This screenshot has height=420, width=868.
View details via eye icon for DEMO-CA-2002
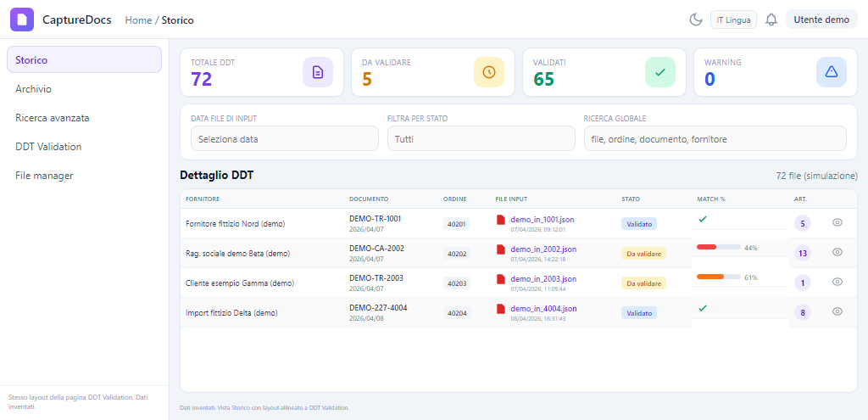click(x=837, y=252)
